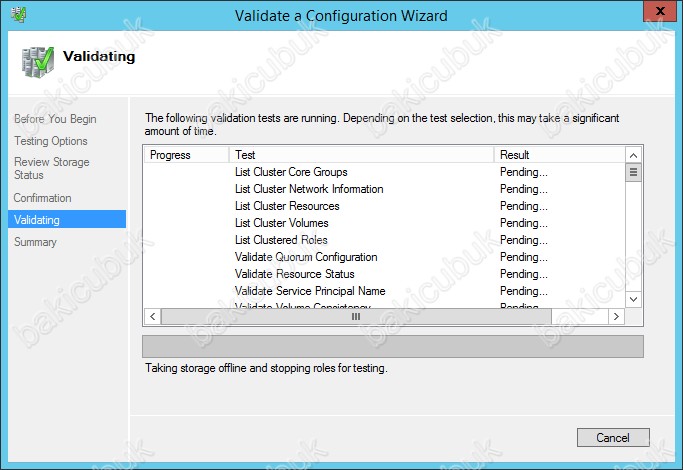The width and height of the screenshot is (683, 470).
Task: Select the Before You Begin step
Action: pos(55,119)
